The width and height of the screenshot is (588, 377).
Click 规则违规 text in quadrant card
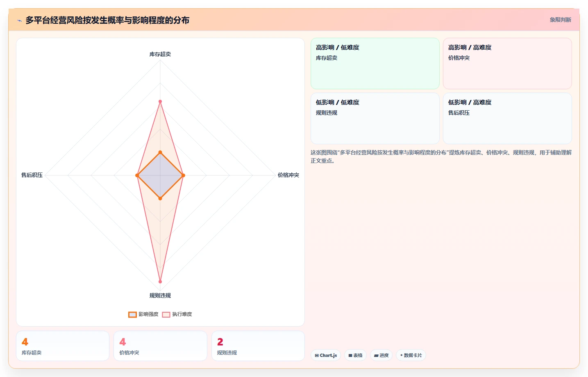(327, 113)
